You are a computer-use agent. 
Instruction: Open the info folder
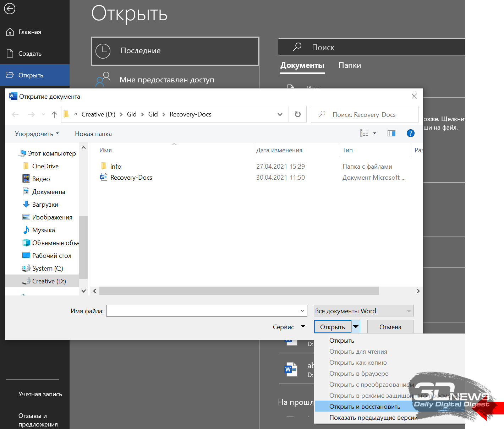point(115,167)
